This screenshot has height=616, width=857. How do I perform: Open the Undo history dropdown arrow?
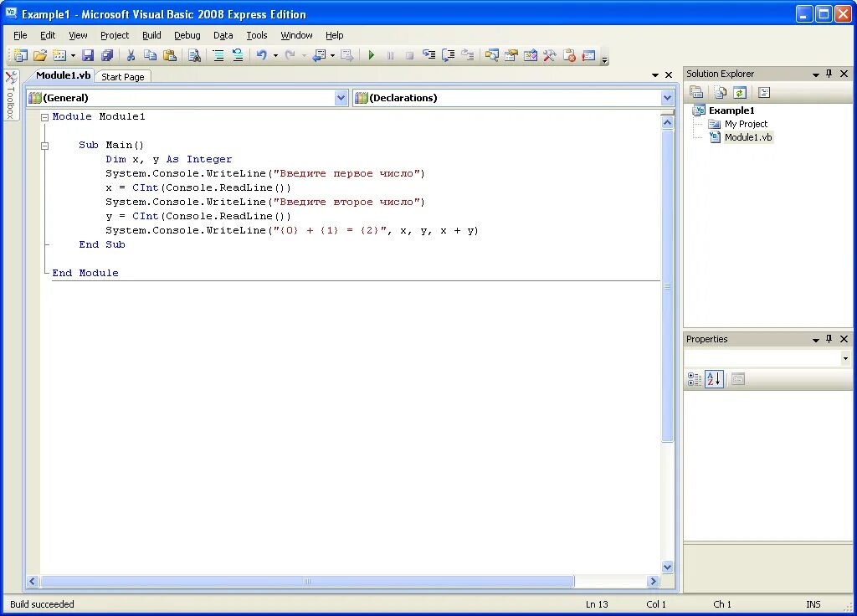coord(275,55)
